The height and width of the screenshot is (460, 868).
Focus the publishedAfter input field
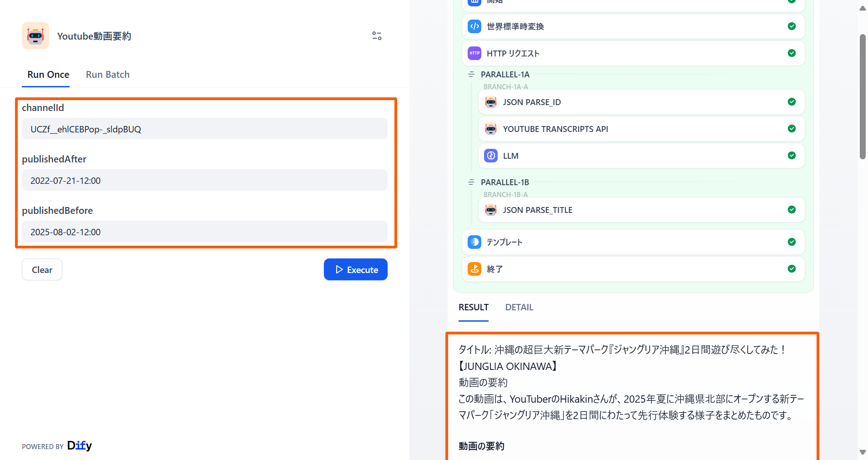(205, 181)
